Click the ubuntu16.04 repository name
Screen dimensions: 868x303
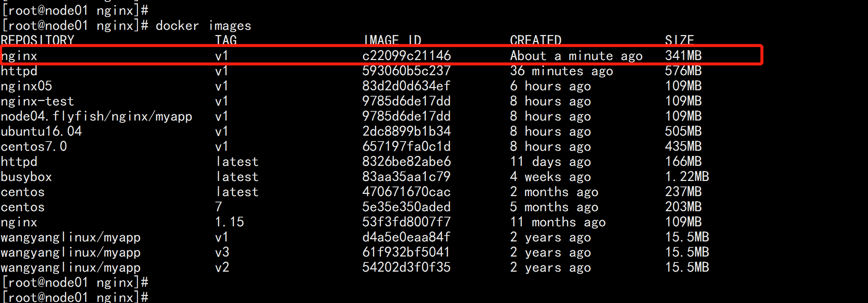tap(41, 132)
